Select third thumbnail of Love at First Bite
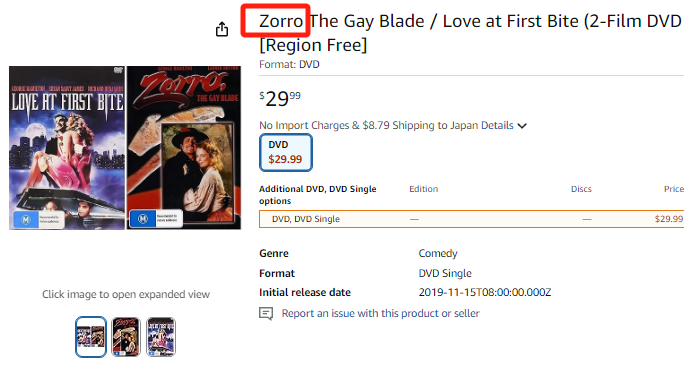 tap(161, 337)
